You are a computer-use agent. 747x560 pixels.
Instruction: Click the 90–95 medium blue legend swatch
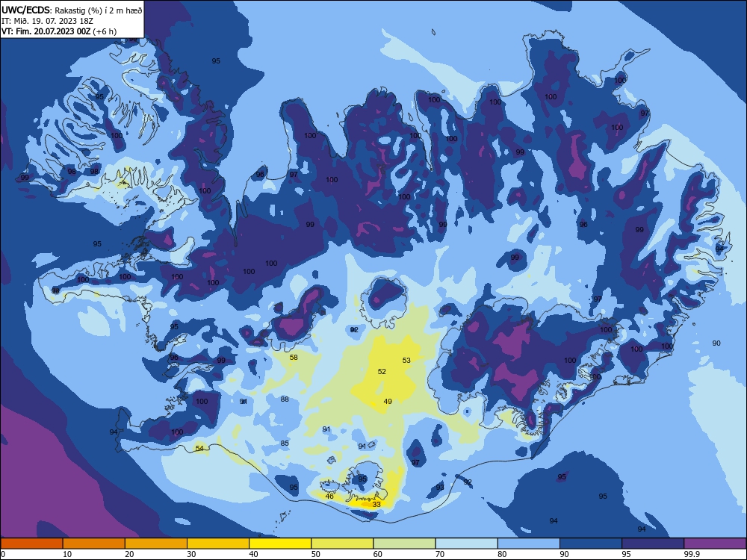point(591,544)
